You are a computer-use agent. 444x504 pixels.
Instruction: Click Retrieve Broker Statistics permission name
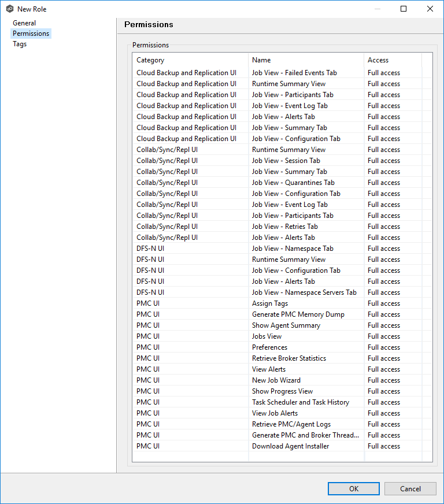[288, 358]
